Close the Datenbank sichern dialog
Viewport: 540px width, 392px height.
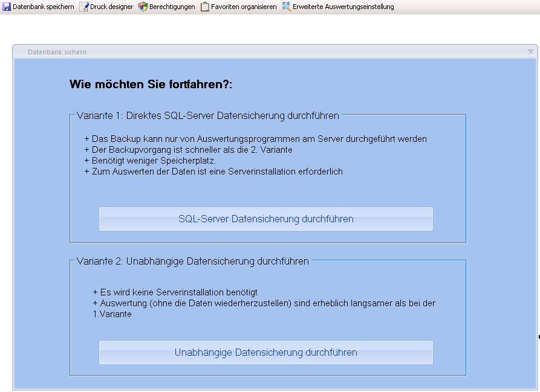pos(530,52)
